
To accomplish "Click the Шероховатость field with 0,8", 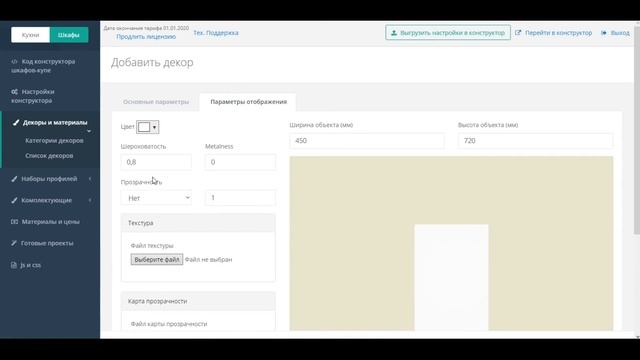I will pyautogui.click(x=156, y=162).
